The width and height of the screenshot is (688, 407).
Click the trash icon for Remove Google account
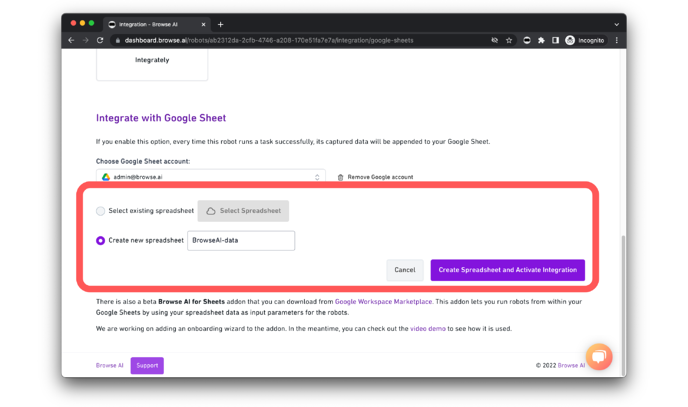340,177
